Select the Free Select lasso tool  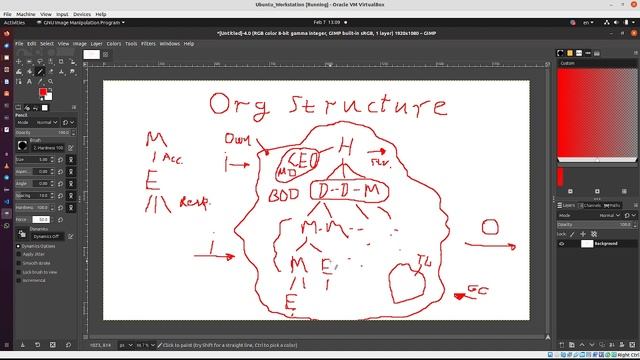pyautogui.click(x=40, y=62)
